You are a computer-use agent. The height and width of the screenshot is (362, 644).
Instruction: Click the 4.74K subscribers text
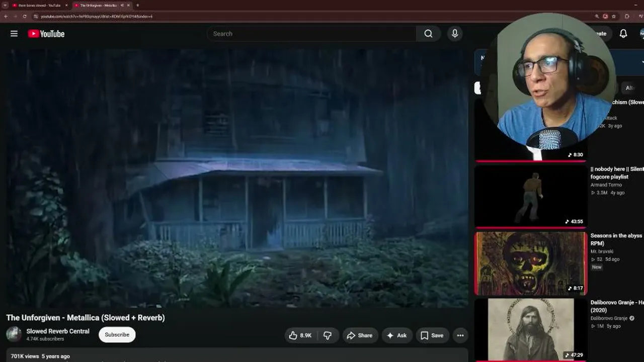pos(45,339)
